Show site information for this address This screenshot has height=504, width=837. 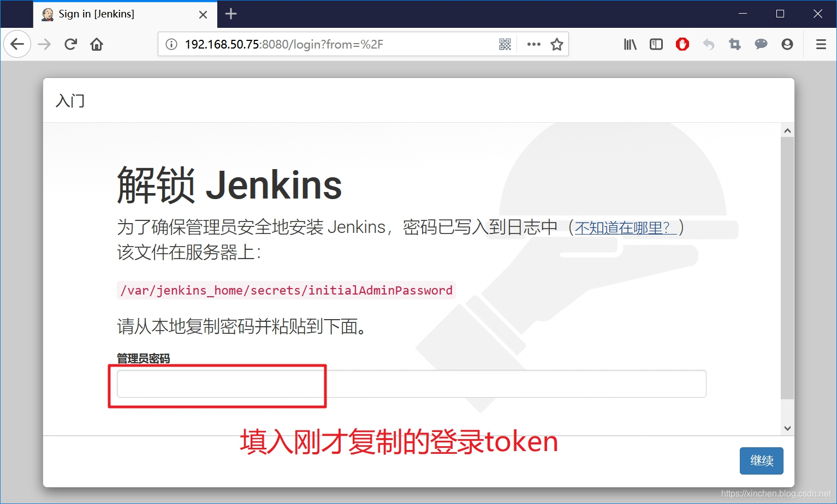[x=171, y=44]
